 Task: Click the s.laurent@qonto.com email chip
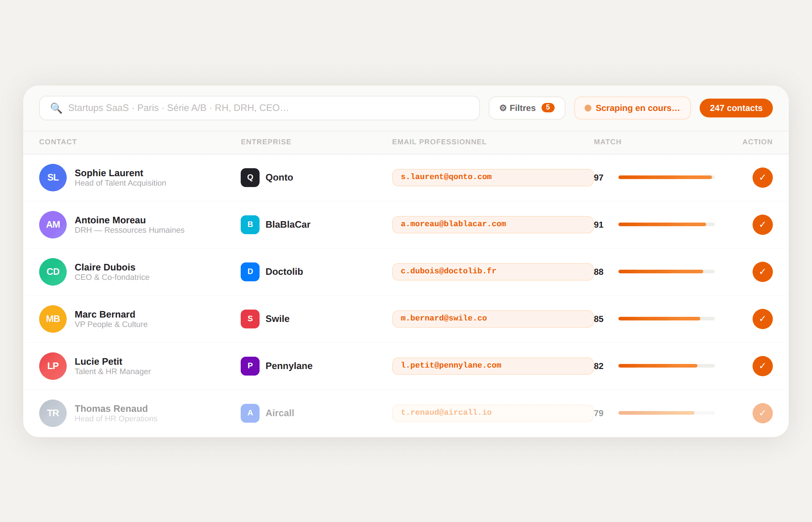coord(492,178)
